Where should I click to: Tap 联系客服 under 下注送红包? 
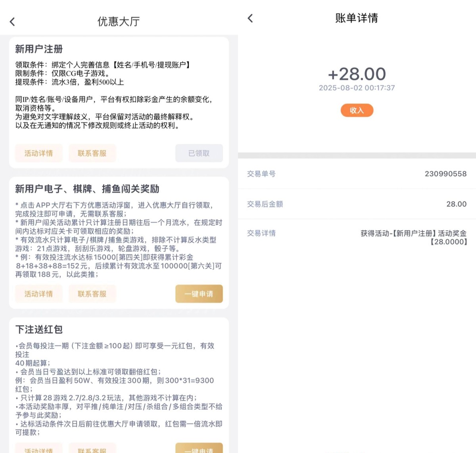click(92, 448)
